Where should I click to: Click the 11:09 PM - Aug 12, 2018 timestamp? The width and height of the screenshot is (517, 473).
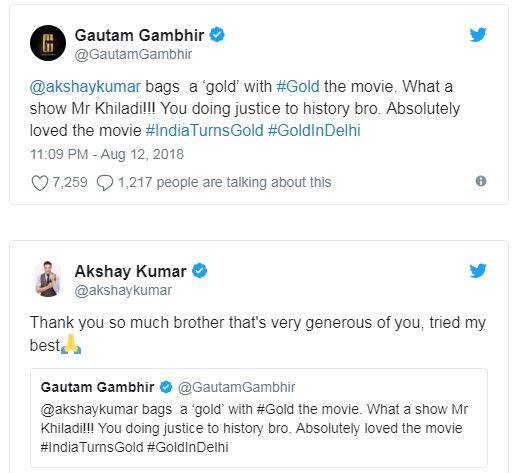107,154
